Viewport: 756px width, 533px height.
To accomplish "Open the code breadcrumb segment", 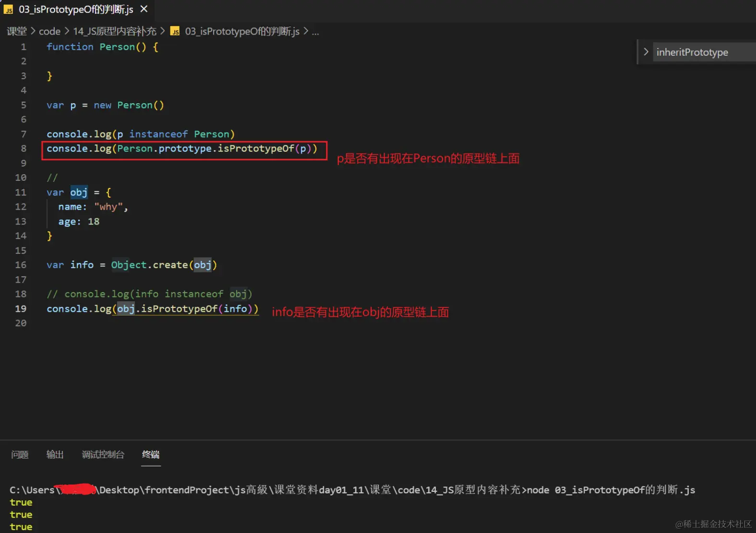I will click(x=49, y=32).
